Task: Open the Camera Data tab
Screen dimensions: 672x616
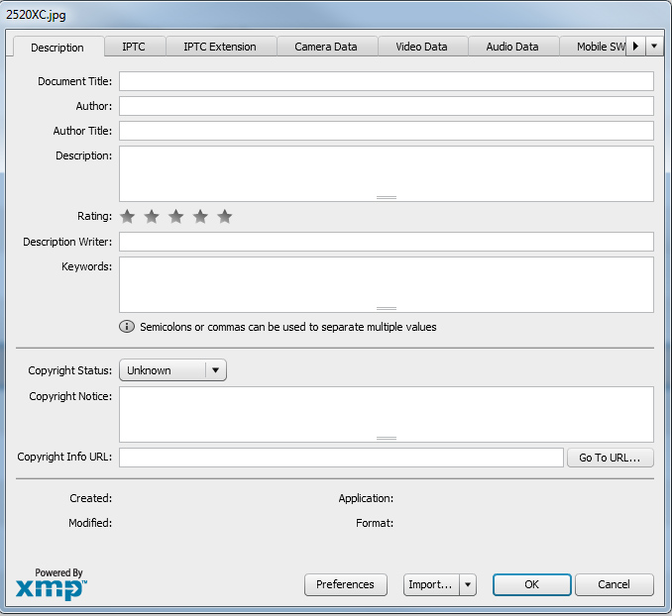Action: [x=325, y=47]
